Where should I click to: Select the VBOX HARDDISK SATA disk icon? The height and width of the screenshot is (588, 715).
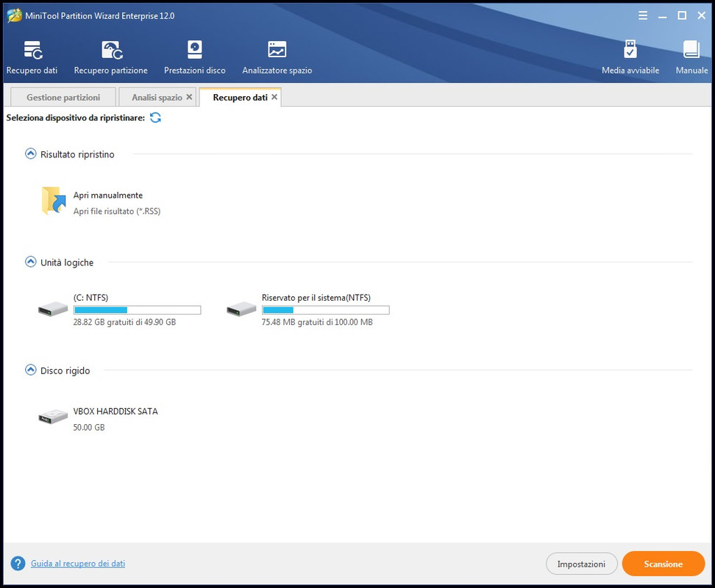[53, 416]
